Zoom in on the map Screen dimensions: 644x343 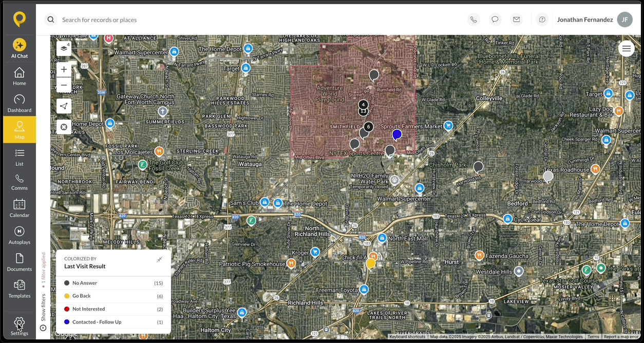click(x=64, y=69)
